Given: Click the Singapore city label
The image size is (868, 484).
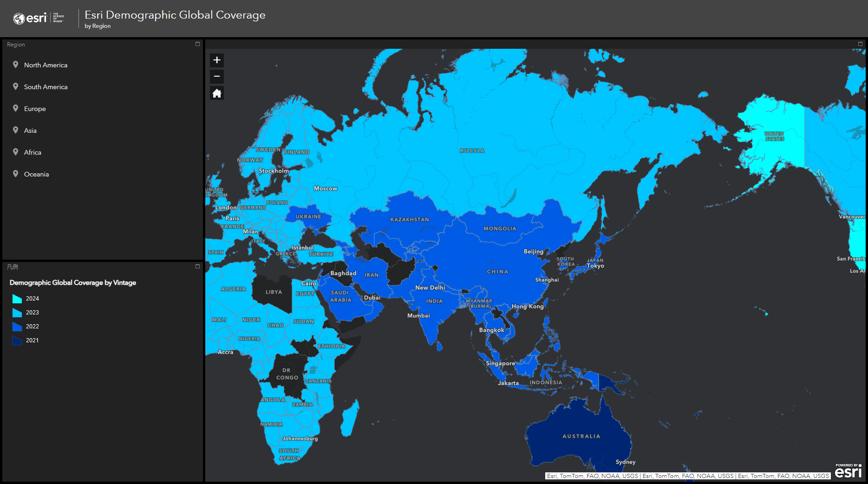Looking at the screenshot, I should point(500,364).
